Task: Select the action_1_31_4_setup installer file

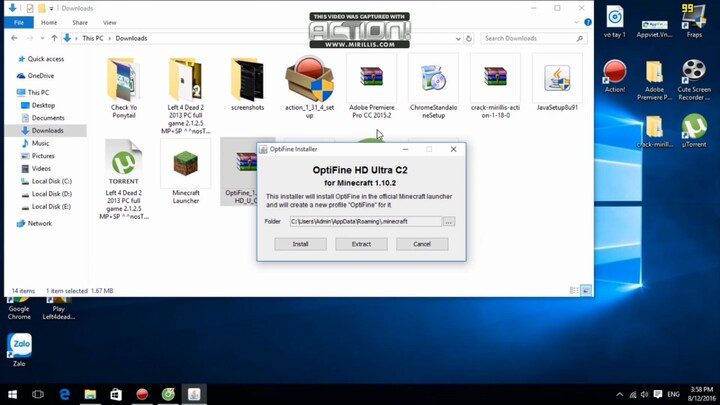Action: [309, 87]
